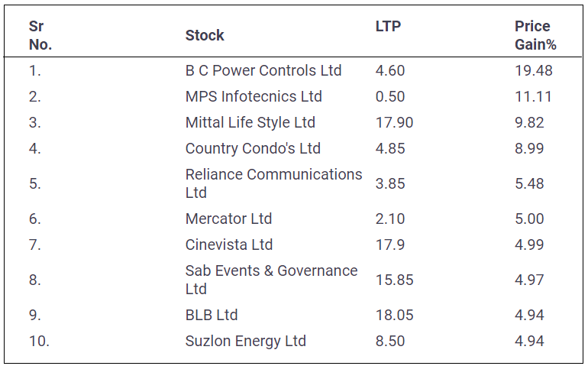
Task: Click the Price Gain% column header
Action: pyautogui.click(x=535, y=35)
